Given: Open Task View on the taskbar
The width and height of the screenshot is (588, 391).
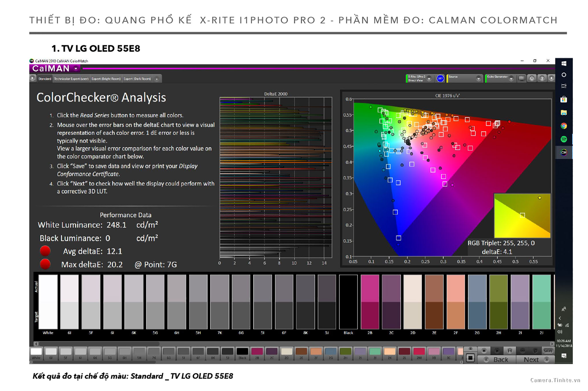Looking at the screenshot, I should click(x=564, y=86).
